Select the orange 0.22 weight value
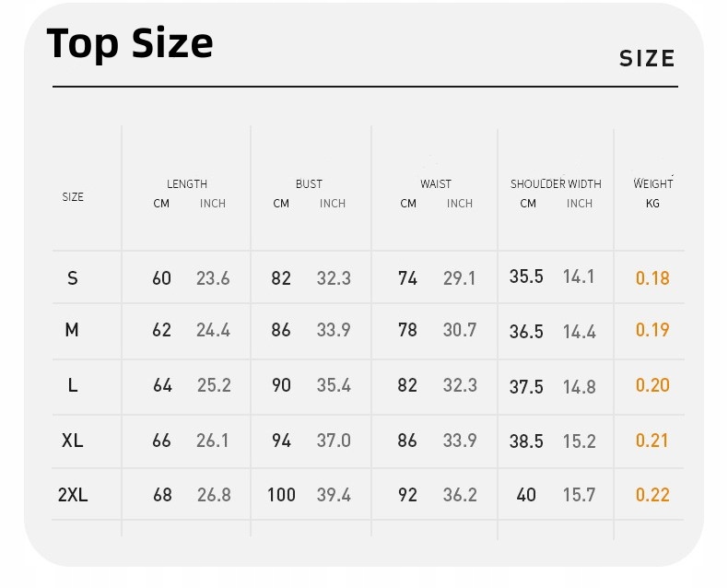728x588 pixels. [652, 495]
